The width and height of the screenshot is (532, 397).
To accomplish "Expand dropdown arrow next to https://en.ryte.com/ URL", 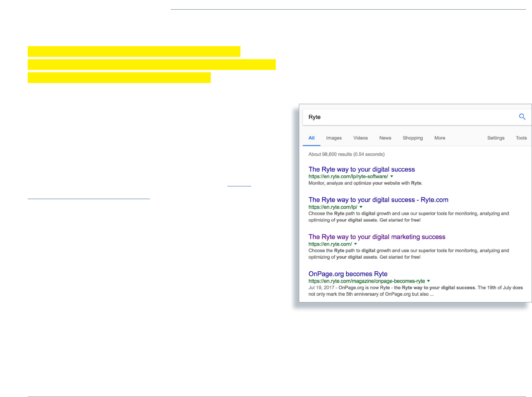I will [355, 244].
